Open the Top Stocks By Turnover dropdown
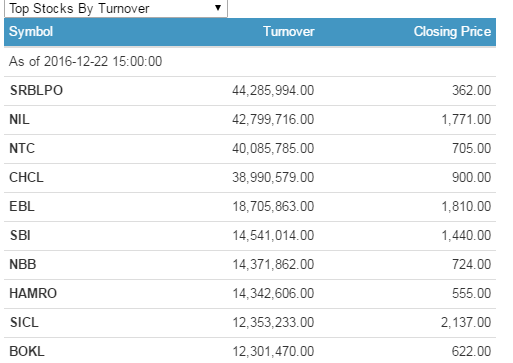This screenshot has width=513, height=363. (x=116, y=8)
